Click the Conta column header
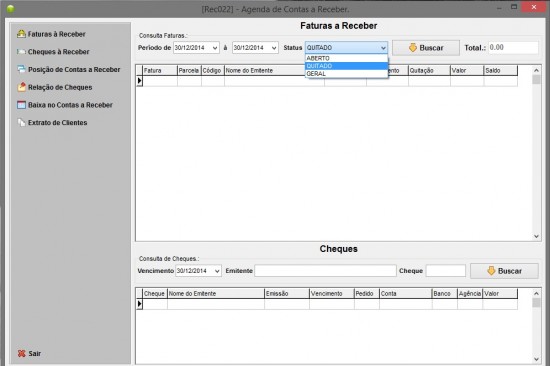Screen dimensions: 550x366 tap(405, 294)
